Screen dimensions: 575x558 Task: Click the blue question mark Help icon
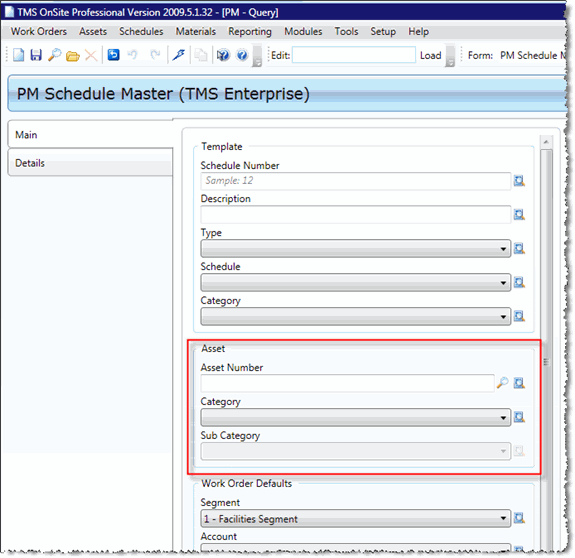pyautogui.click(x=242, y=55)
